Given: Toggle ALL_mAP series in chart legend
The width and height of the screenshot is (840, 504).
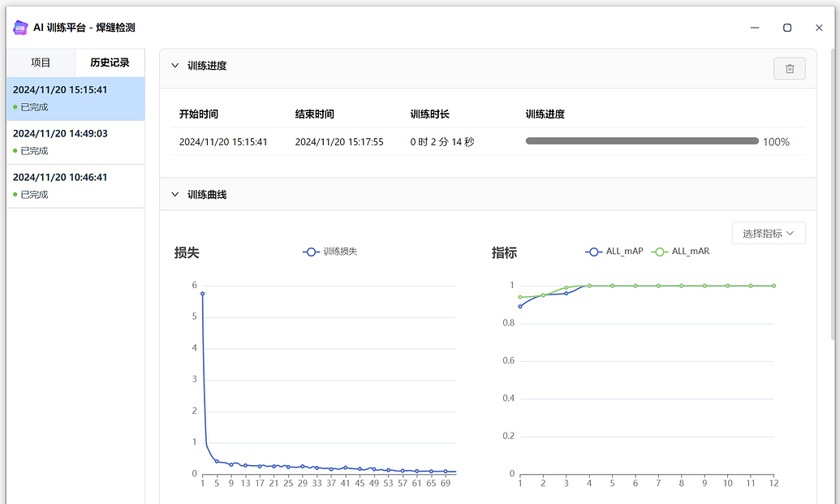Looking at the screenshot, I should click(x=594, y=252).
